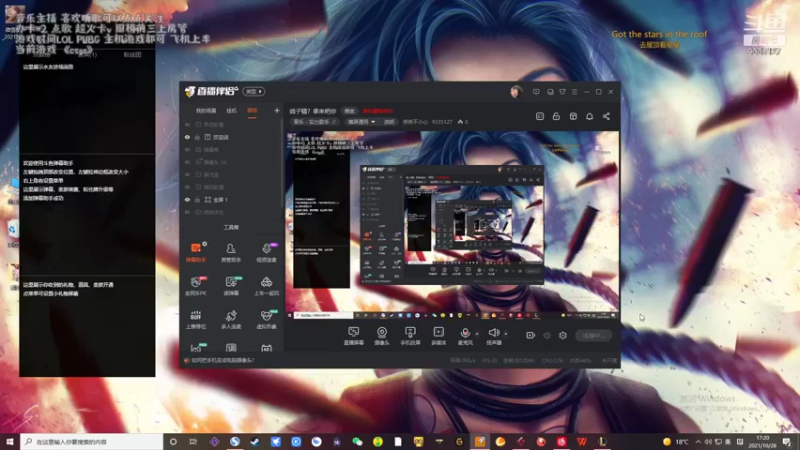Click the Windows taskbar search box
The height and width of the screenshot is (450, 800).
point(92,441)
